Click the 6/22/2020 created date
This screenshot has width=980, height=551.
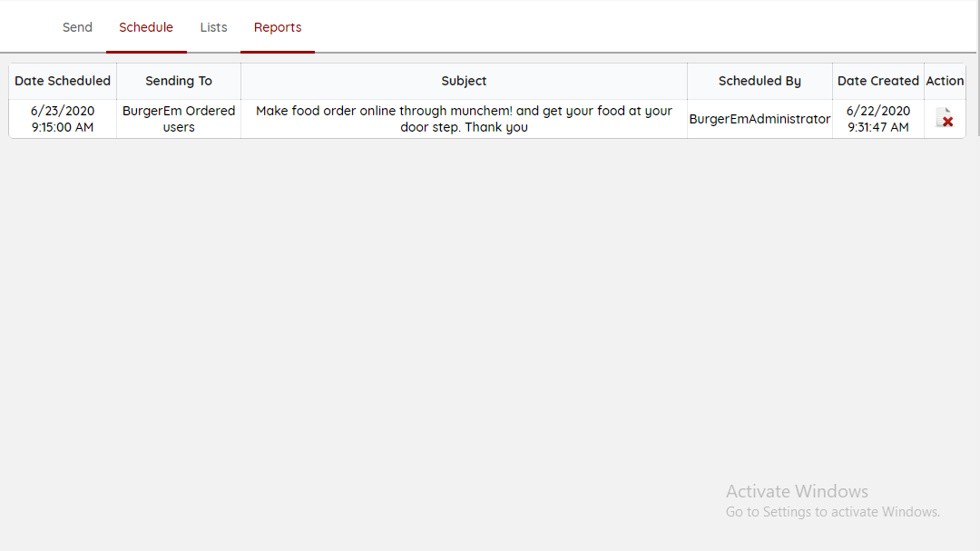tap(877, 111)
